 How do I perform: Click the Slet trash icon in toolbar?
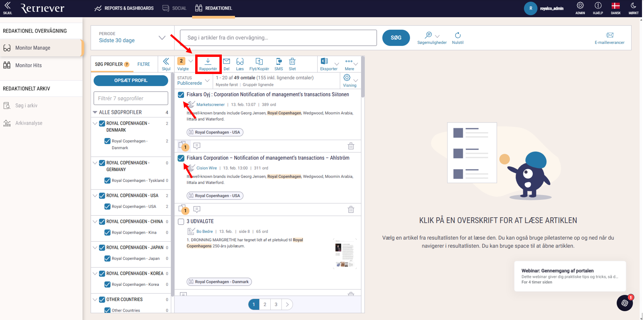292,61
